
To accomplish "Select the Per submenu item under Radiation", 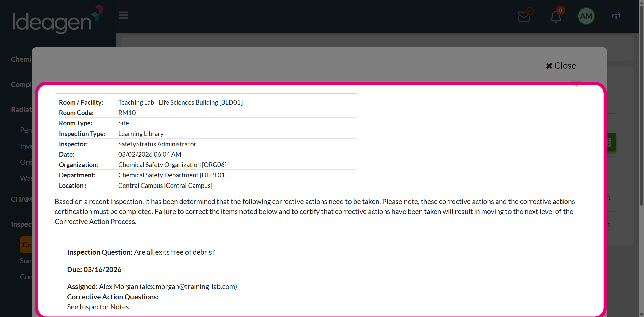I will [x=26, y=130].
